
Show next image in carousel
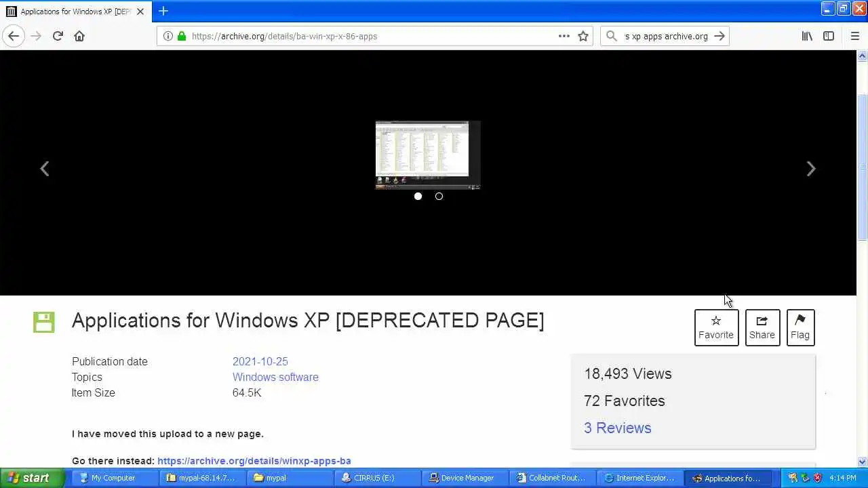[811, 169]
